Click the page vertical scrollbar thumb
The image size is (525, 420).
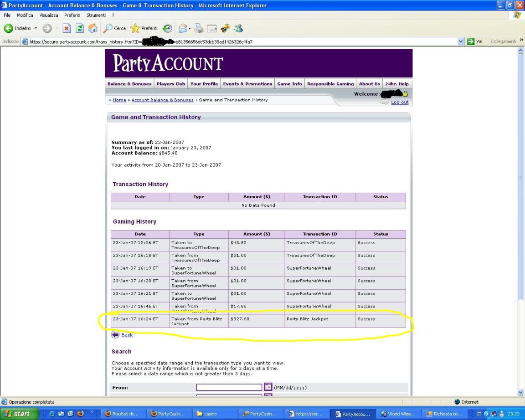[x=520, y=177]
